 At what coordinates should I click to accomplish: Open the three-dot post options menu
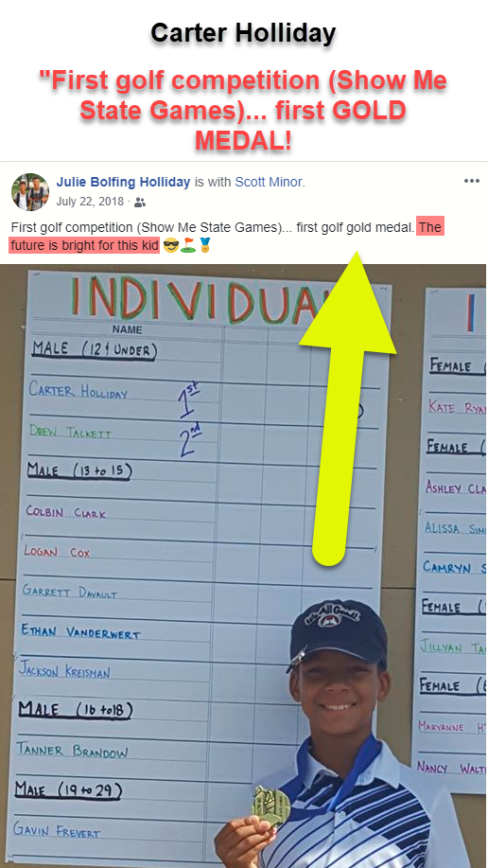471,181
